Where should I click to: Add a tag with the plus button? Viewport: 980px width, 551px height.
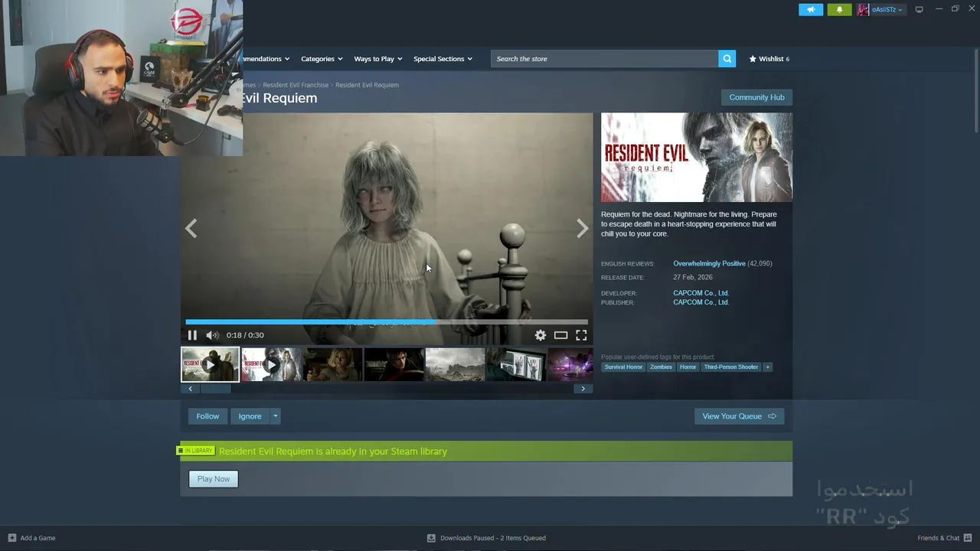coord(767,367)
